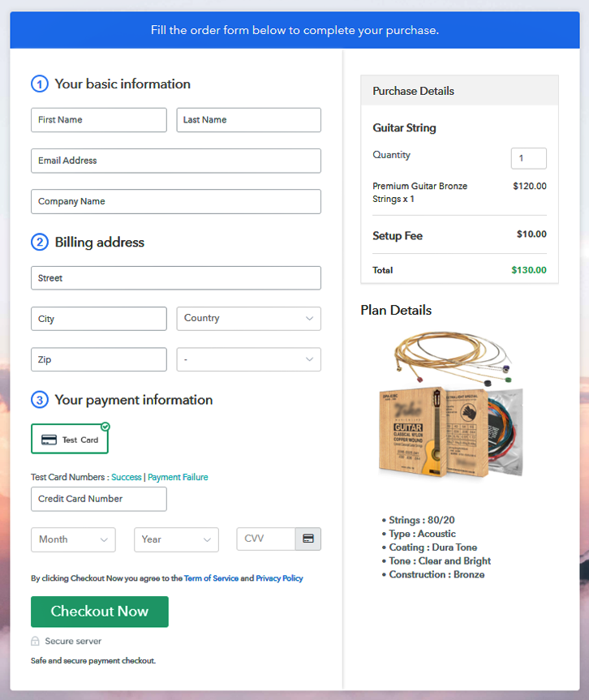Click the padlock Secure server icon
This screenshot has height=700, width=589.
[36, 641]
